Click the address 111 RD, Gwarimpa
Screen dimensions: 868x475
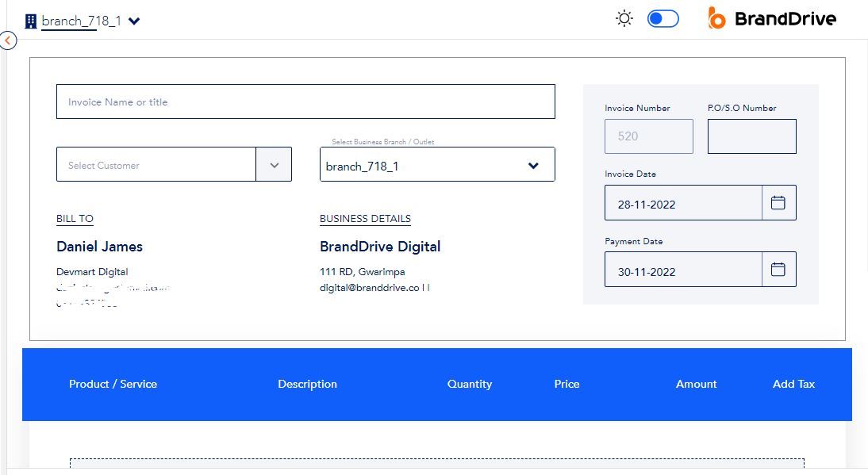point(362,271)
